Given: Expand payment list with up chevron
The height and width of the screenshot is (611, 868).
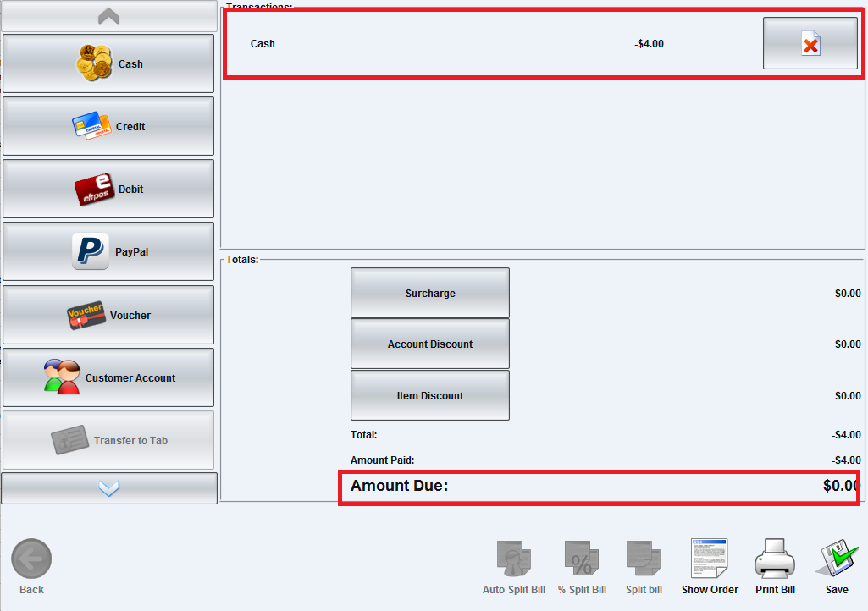Looking at the screenshot, I should coord(109,16).
